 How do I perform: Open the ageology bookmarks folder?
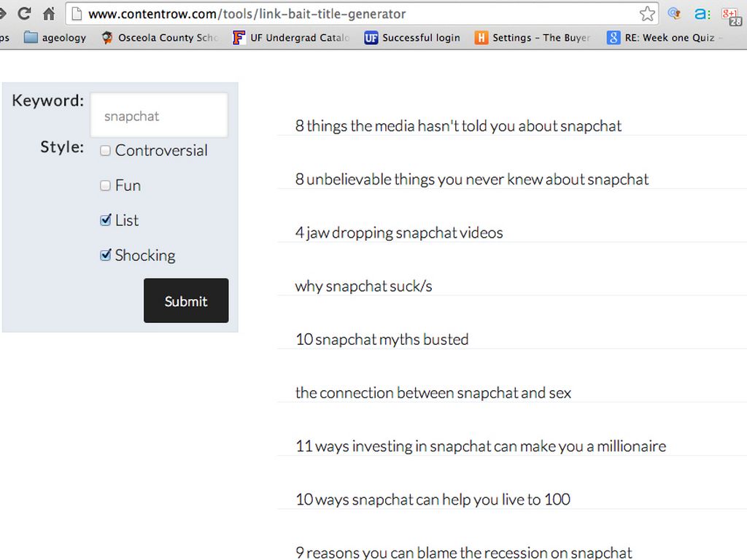point(55,38)
